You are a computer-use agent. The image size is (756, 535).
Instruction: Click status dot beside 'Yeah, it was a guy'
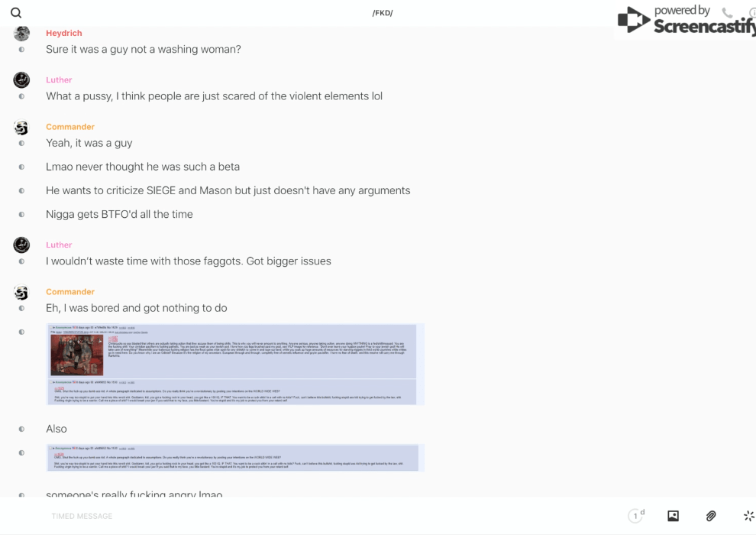pos(21,143)
